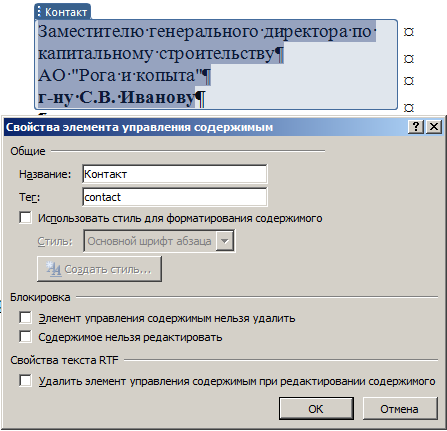447x431 pixels.
Task: Click the Основной шрифт абзаца style box
Action: click(x=159, y=241)
